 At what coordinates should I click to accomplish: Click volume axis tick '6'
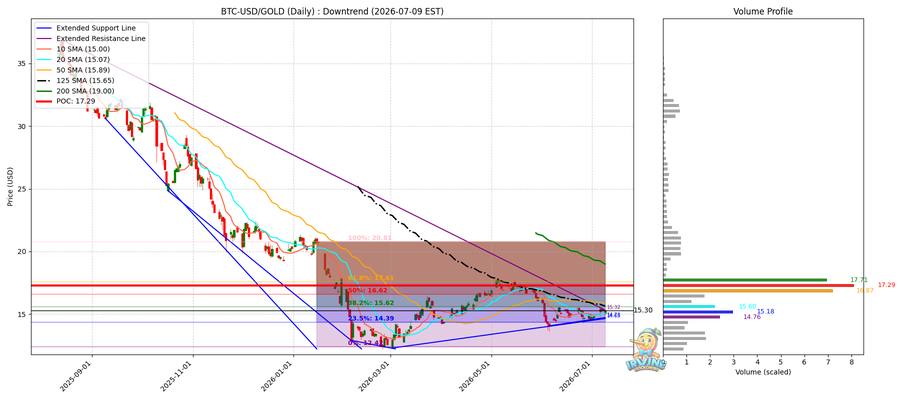[804, 362]
